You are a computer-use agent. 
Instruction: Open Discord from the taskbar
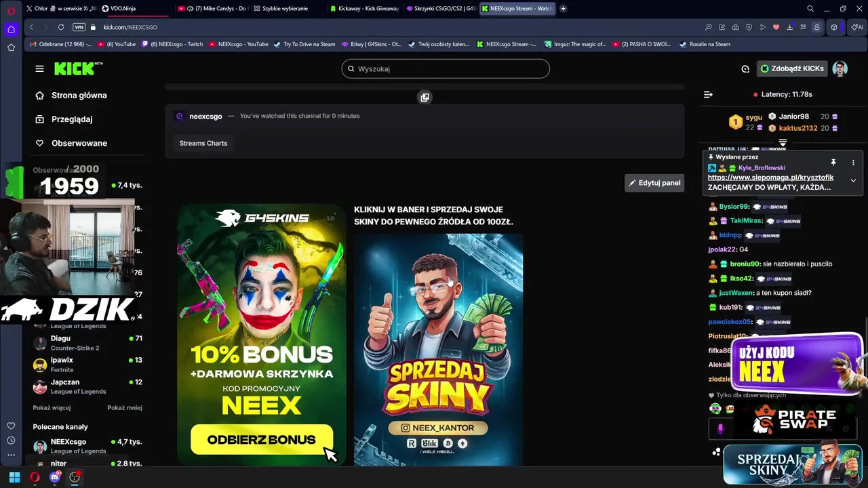coord(55,477)
